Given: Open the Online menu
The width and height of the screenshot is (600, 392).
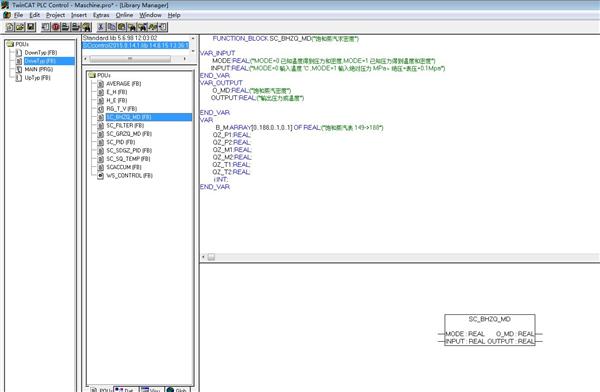Looking at the screenshot, I should click(x=124, y=15).
